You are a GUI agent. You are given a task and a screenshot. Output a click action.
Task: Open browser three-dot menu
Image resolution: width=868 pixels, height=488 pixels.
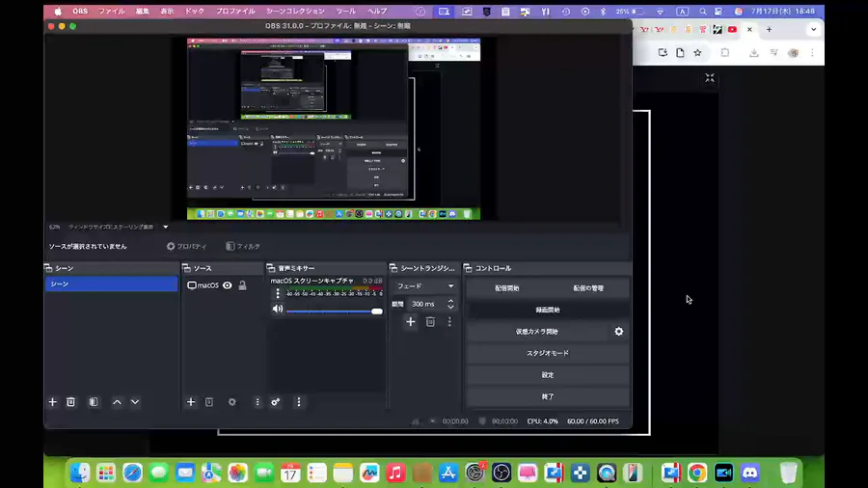click(x=812, y=53)
